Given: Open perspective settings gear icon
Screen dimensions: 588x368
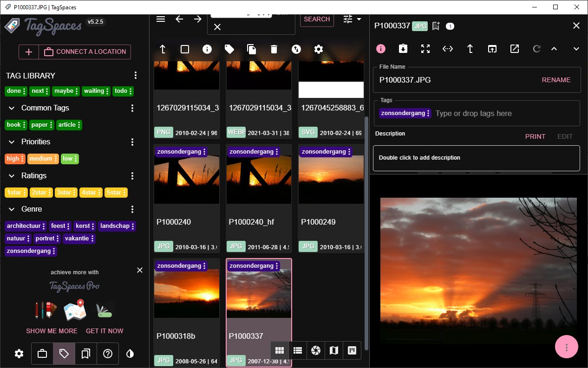Looking at the screenshot, I should [318, 49].
